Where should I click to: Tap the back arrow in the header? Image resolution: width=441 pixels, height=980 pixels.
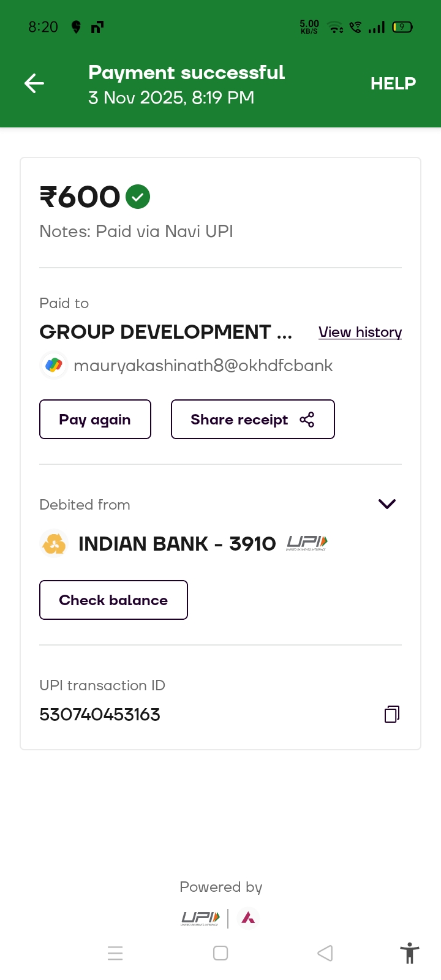coord(34,83)
